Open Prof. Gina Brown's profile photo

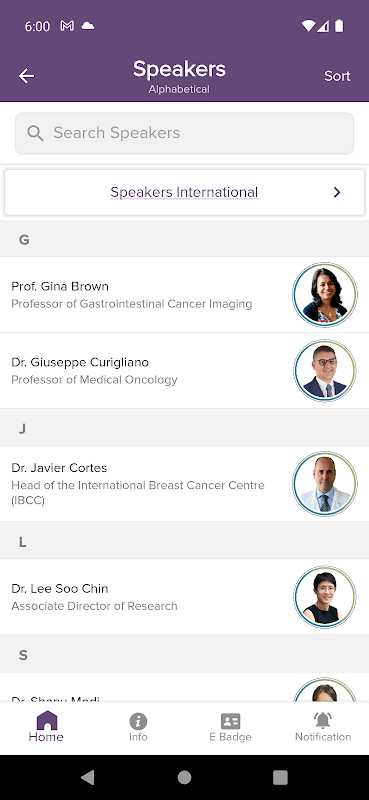click(x=325, y=294)
